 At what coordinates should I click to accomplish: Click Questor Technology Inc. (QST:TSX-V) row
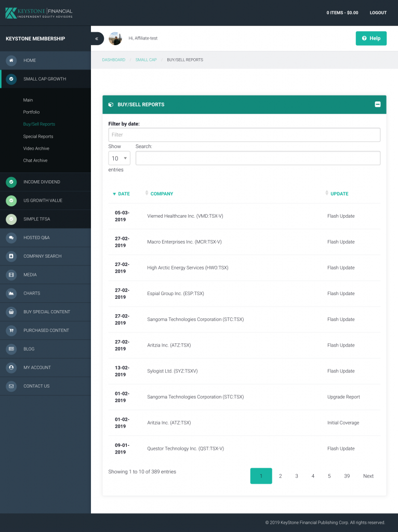click(244, 449)
